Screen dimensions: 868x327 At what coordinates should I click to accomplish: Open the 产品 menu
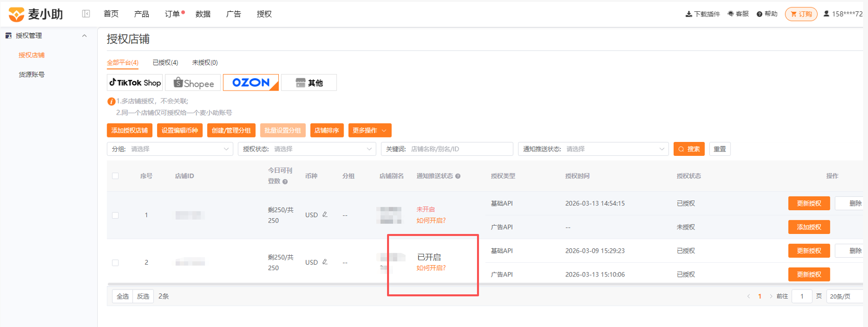click(x=142, y=14)
